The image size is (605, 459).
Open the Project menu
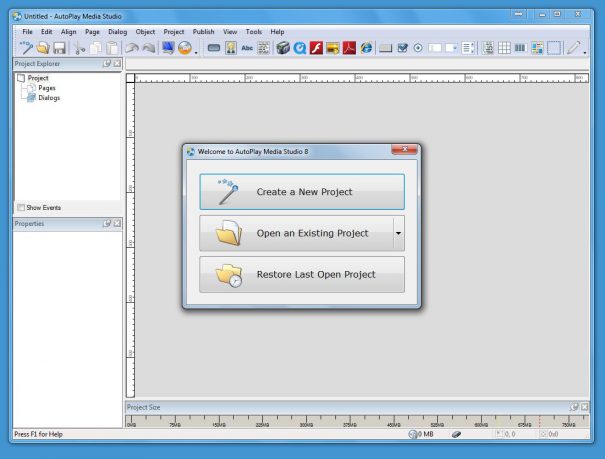coord(174,32)
